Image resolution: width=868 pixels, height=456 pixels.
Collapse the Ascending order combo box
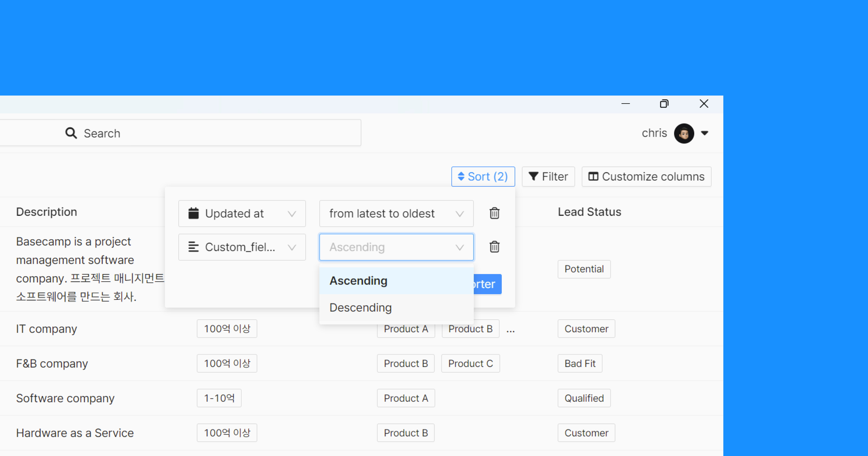coord(396,247)
